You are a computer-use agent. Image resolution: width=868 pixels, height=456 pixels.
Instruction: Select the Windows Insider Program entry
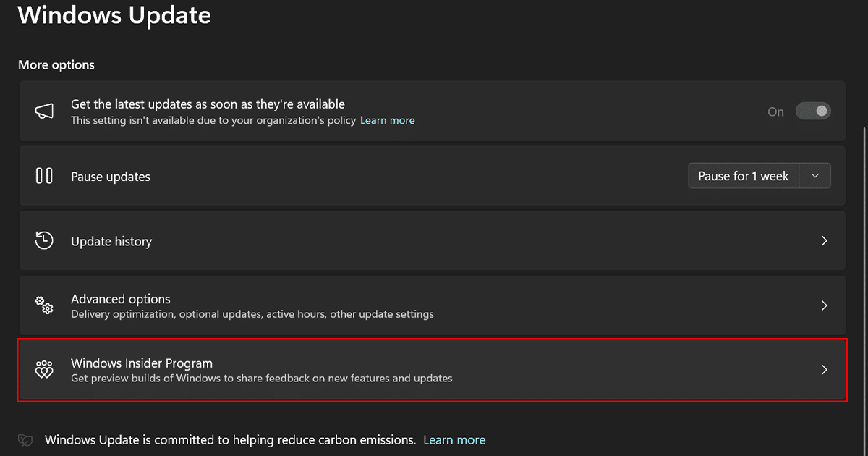142,363
